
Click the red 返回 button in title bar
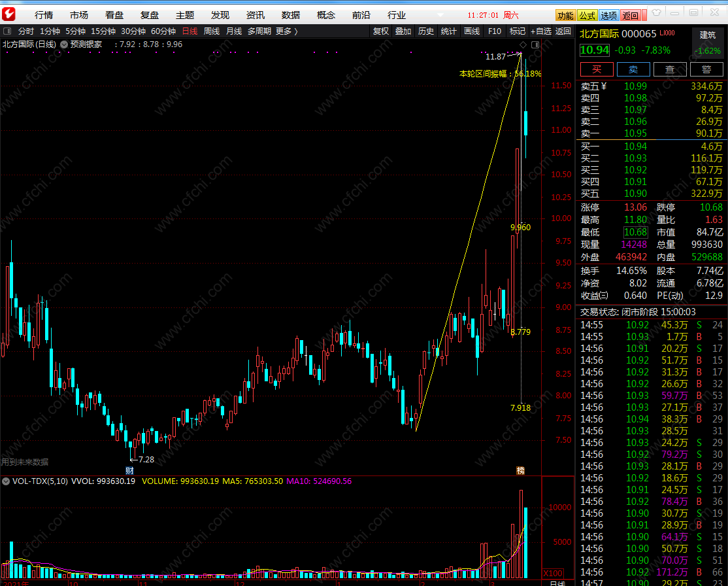(631, 15)
